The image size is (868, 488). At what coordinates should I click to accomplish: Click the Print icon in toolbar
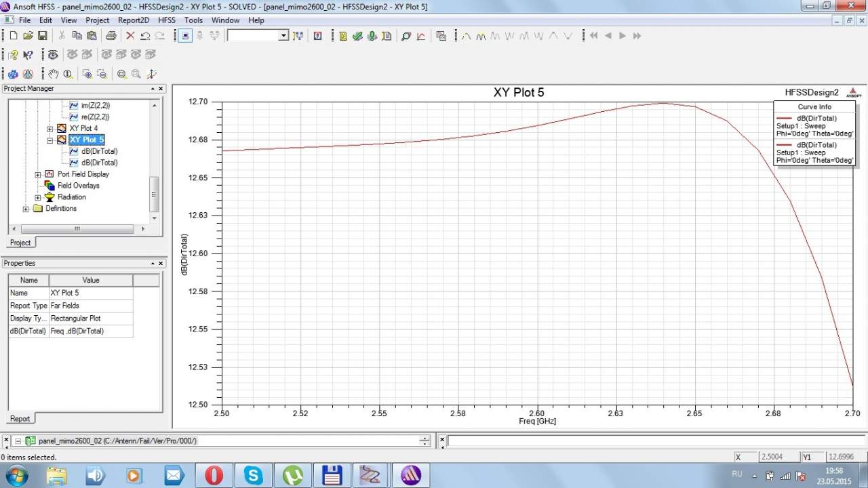click(111, 36)
